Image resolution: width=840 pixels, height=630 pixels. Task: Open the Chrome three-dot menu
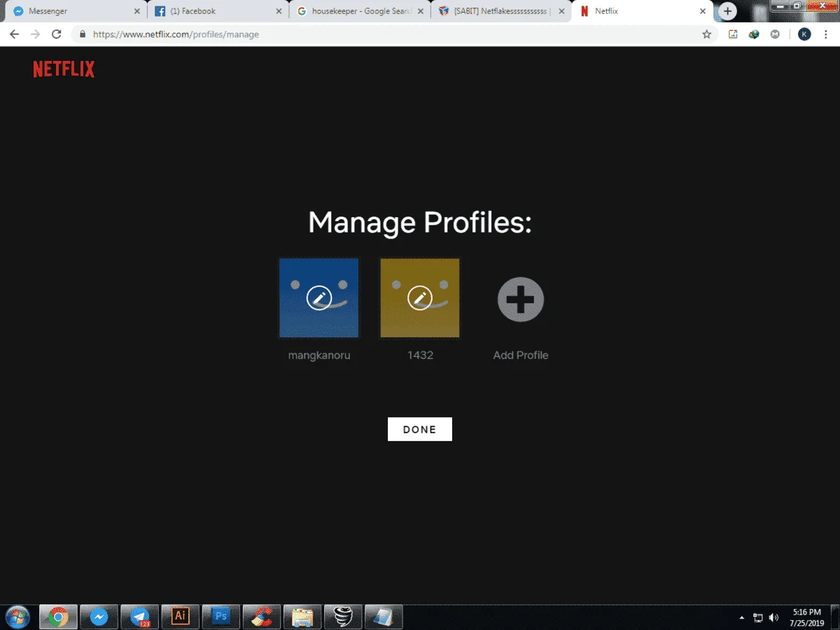tap(826, 34)
